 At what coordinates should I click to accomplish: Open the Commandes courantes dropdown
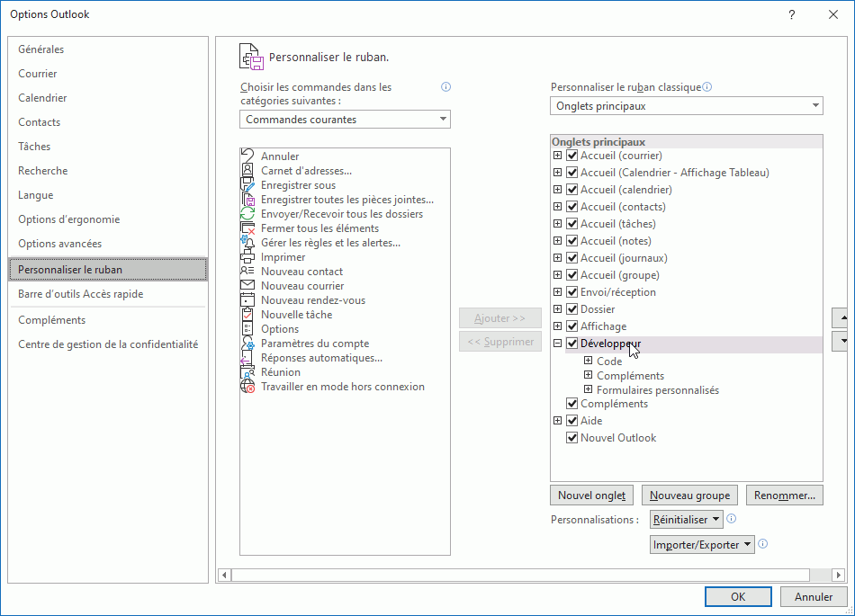tap(346, 120)
